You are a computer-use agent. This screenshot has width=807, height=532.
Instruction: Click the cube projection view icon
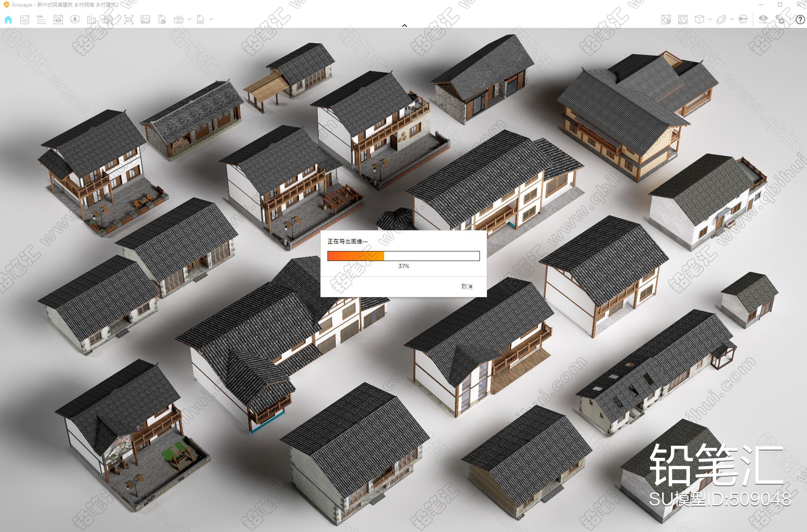pyautogui.click(x=700, y=20)
